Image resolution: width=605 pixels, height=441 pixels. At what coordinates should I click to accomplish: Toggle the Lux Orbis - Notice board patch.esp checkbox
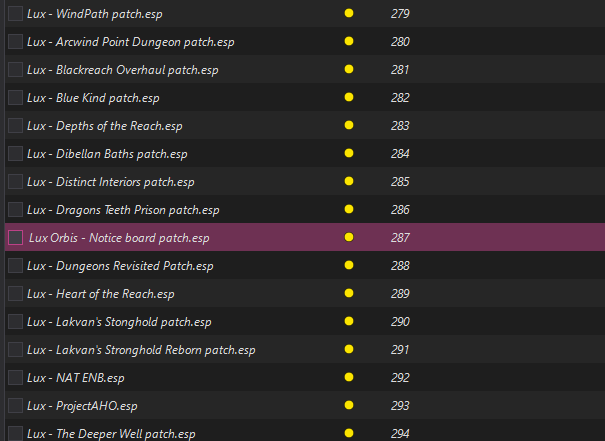tap(15, 237)
